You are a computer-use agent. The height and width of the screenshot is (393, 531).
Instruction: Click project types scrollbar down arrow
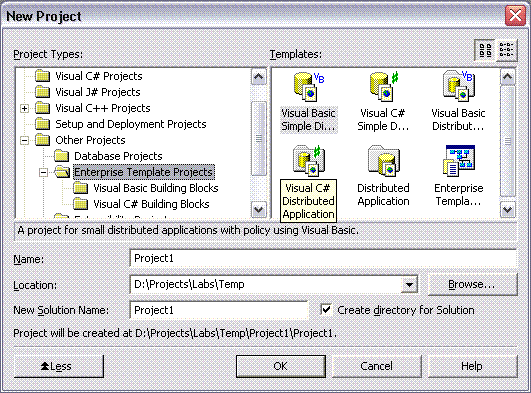(259, 210)
